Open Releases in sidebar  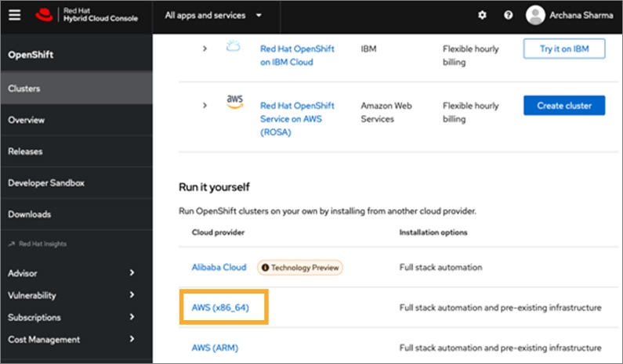(76, 151)
